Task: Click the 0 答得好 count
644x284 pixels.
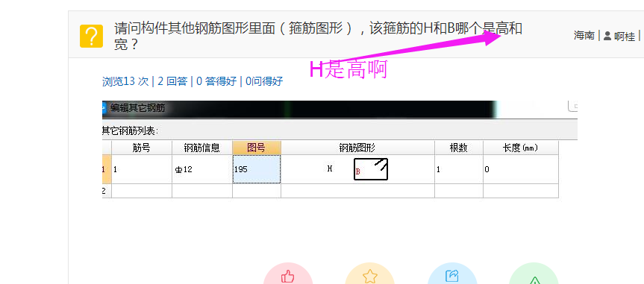Action: [x=216, y=81]
